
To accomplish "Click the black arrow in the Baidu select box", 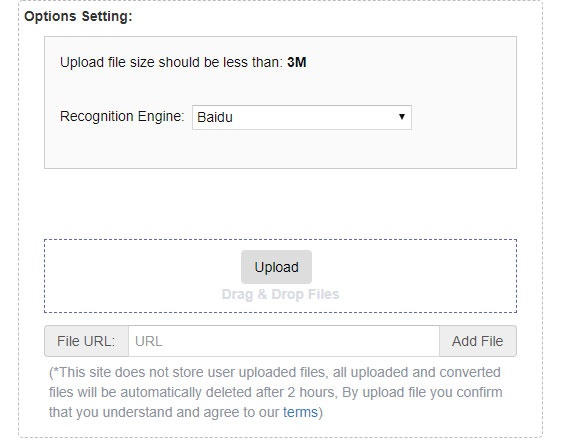I will [x=402, y=117].
